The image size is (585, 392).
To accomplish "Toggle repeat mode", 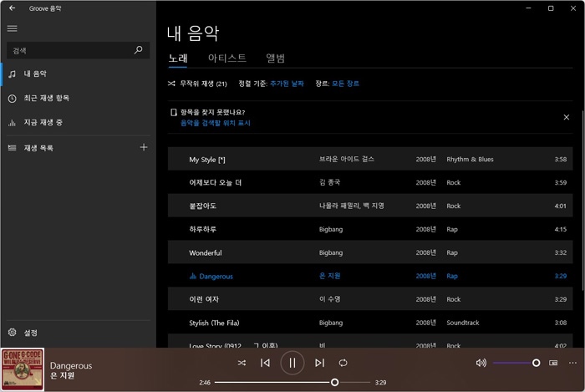I will 343,363.
